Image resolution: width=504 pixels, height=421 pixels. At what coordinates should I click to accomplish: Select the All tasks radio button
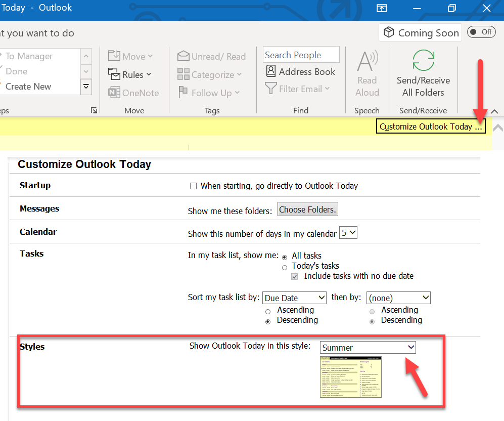(285, 257)
